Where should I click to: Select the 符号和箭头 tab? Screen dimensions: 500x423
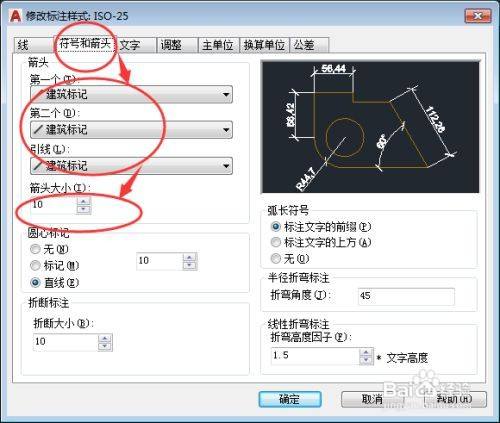(x=85, y=44)
